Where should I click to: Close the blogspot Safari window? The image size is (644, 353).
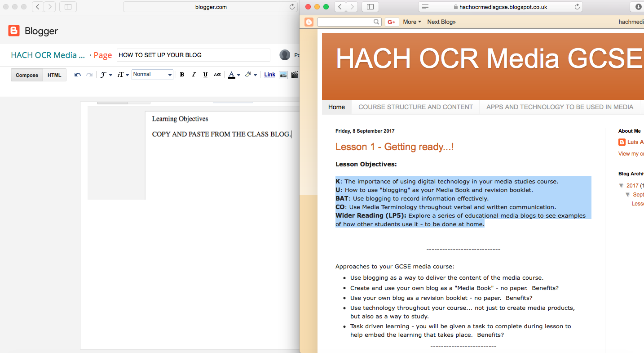pyautogui.click(x=308, y=7)
